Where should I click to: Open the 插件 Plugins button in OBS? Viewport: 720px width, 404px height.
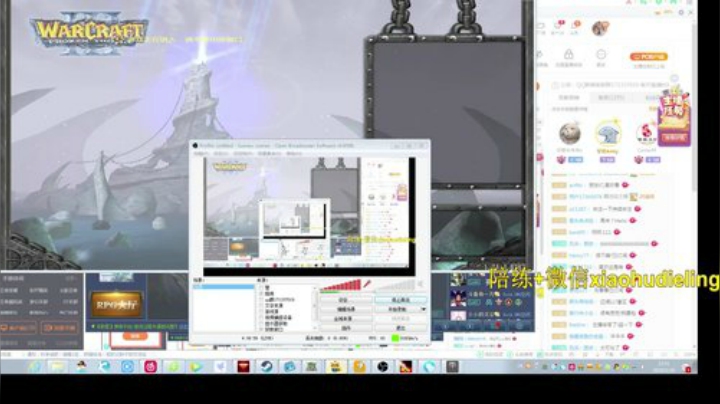346,328
